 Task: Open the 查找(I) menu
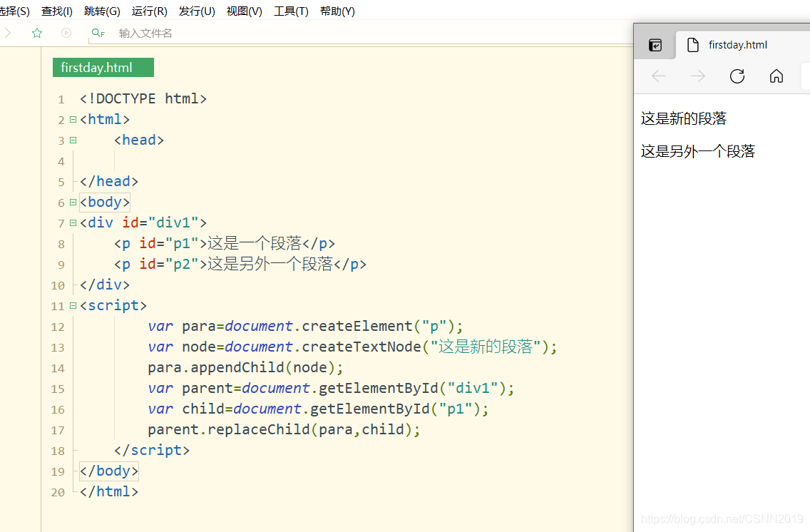pyautogui.click(x=57, y=11)
